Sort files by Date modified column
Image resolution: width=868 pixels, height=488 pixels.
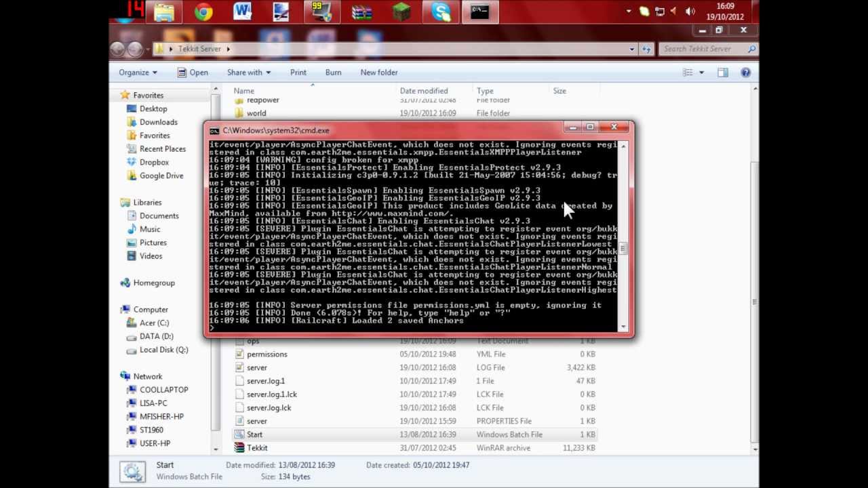click(x=424, y=91)
